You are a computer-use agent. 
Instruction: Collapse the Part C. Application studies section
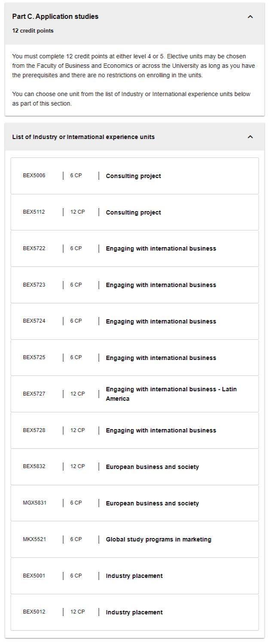tap(250, 17)
